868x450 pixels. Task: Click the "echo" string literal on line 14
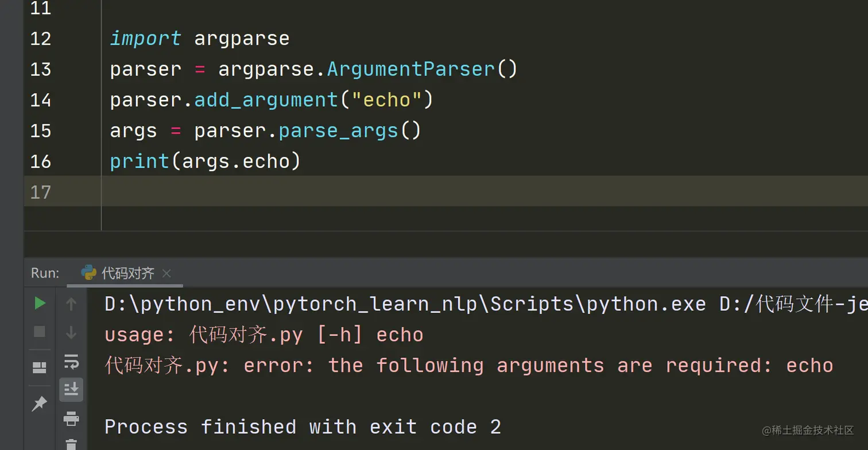(x=386, y=100)
